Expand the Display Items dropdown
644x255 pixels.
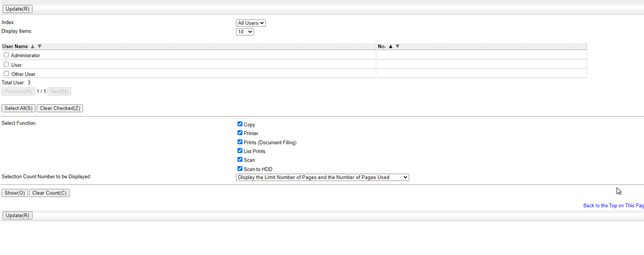tap(245, 32)
